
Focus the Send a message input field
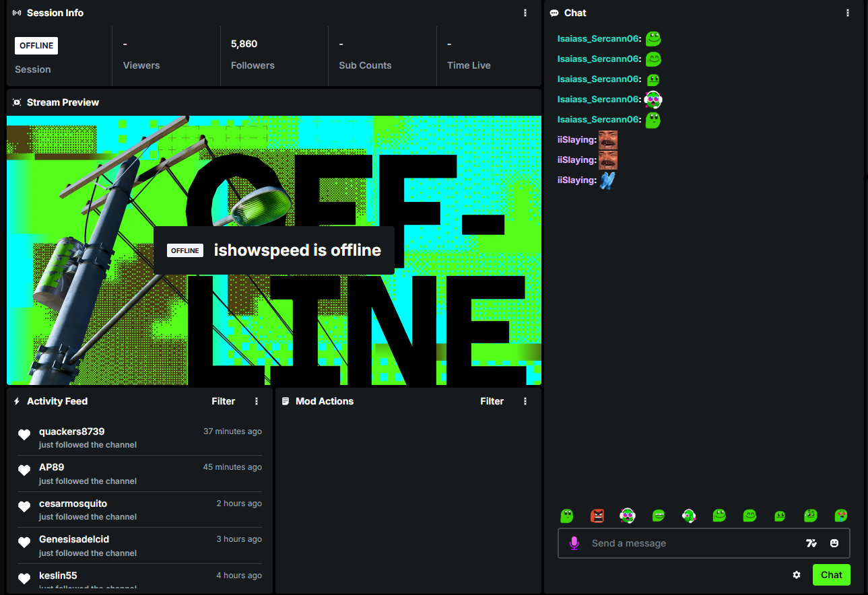(x=704, y=543)
